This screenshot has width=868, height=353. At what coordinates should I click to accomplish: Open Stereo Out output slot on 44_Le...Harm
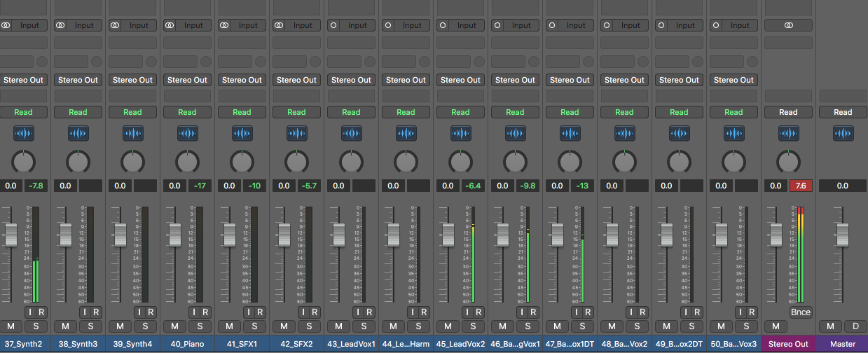(x=406, y=80)
